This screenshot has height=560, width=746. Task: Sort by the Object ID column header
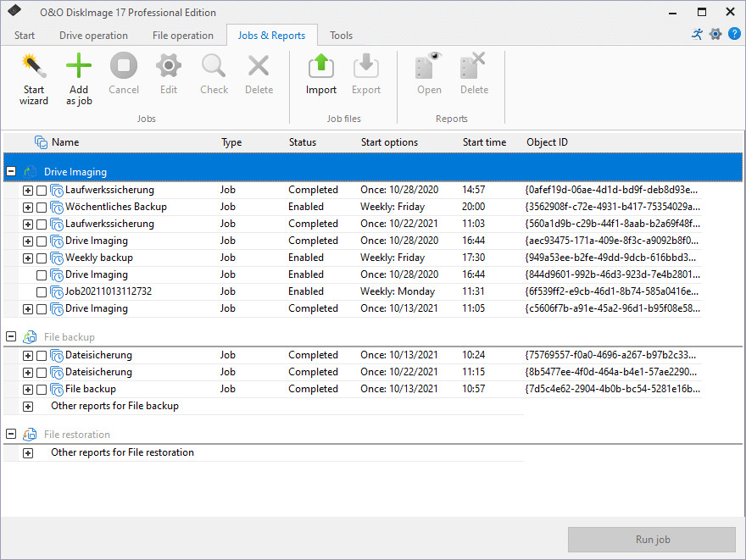point(547,142)
